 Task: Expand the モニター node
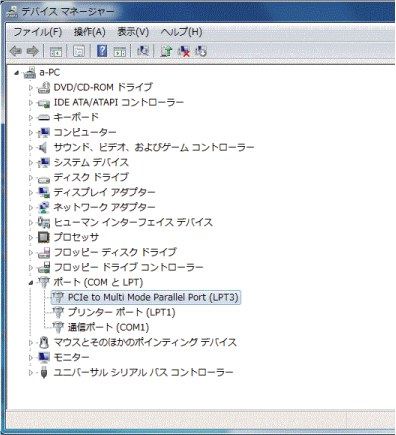(x=31, y=358)
